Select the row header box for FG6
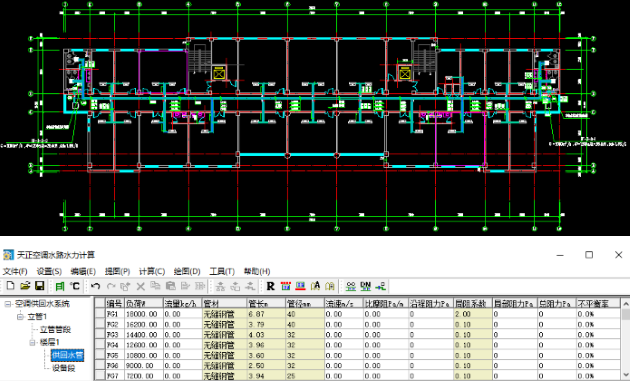The image size is (630, 381). [100, 365]
